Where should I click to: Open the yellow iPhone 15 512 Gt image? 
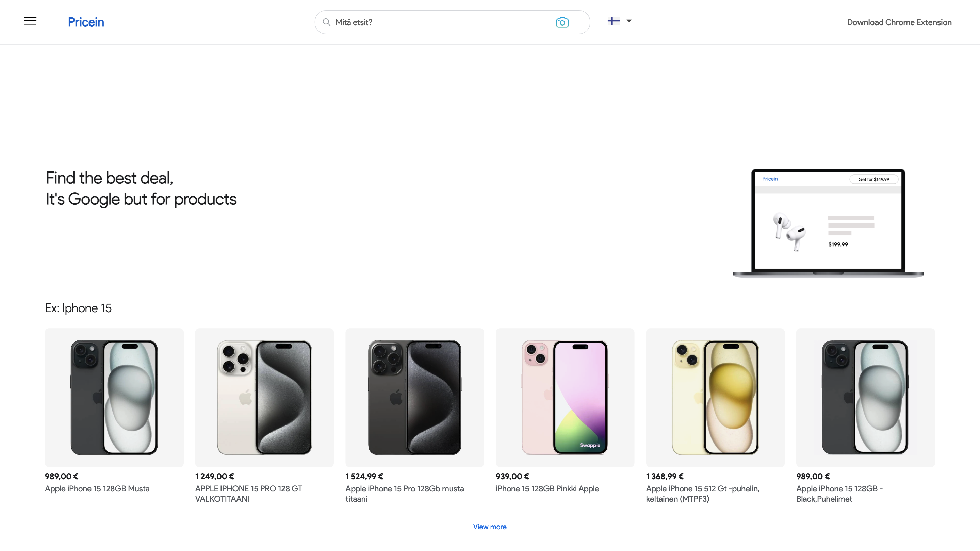(715, 397)
